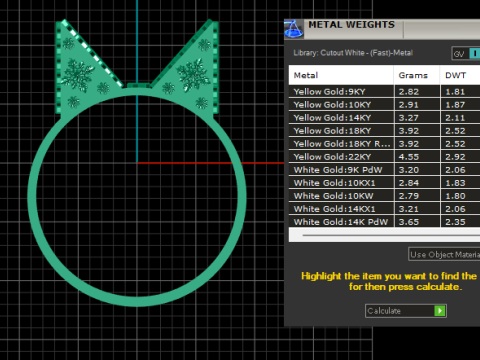
Task: Click the METAL WEIGHTS panel title
Action: (x=351, y=25)
